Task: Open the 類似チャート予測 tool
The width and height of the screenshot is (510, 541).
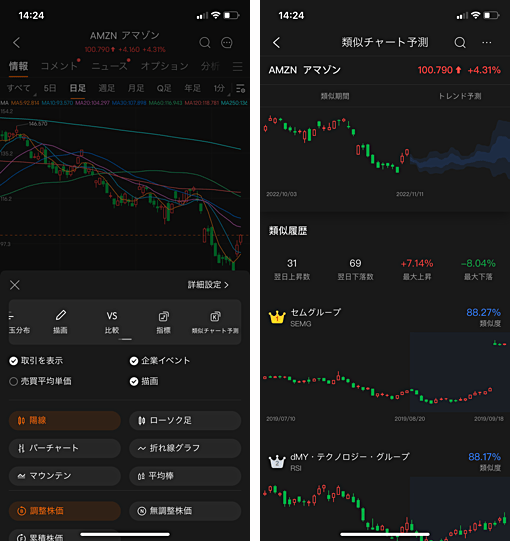Action: 215,322
